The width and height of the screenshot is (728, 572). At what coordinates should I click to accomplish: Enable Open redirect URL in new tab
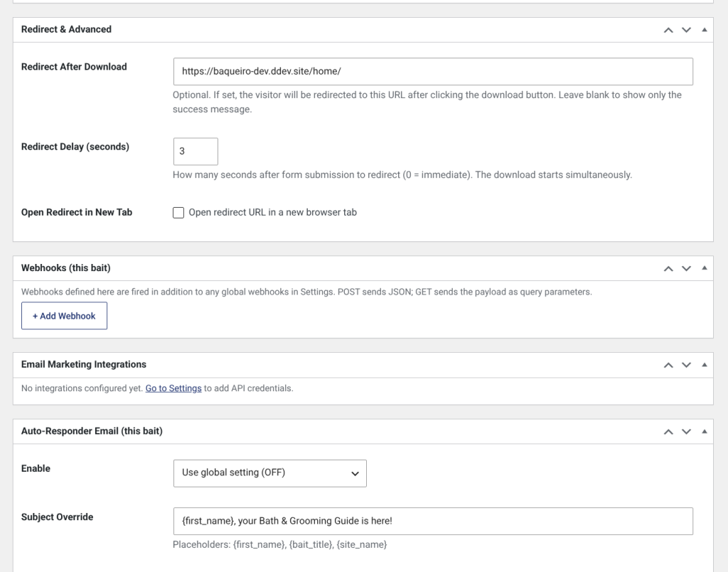(x=178, y=213)
